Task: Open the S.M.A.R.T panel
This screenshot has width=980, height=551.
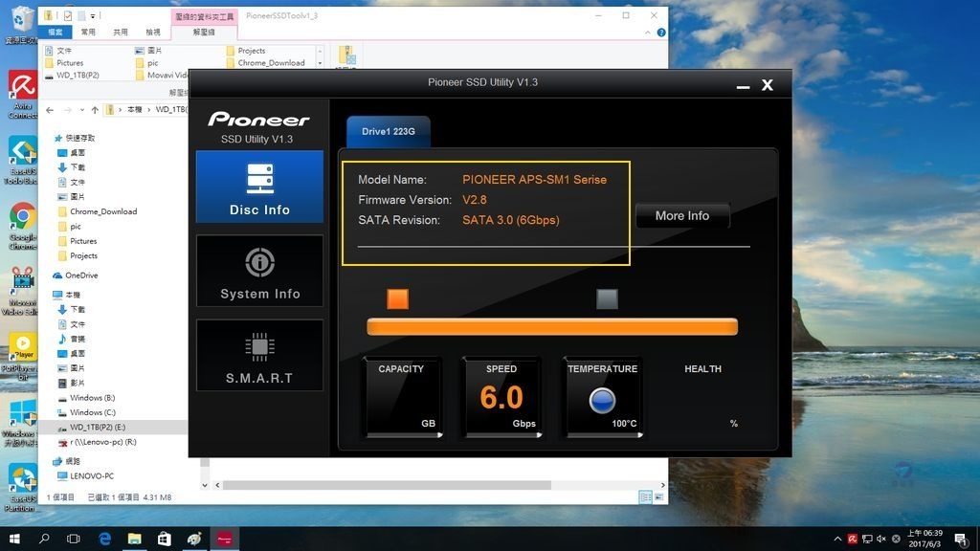Action: (x=259, y=355)
